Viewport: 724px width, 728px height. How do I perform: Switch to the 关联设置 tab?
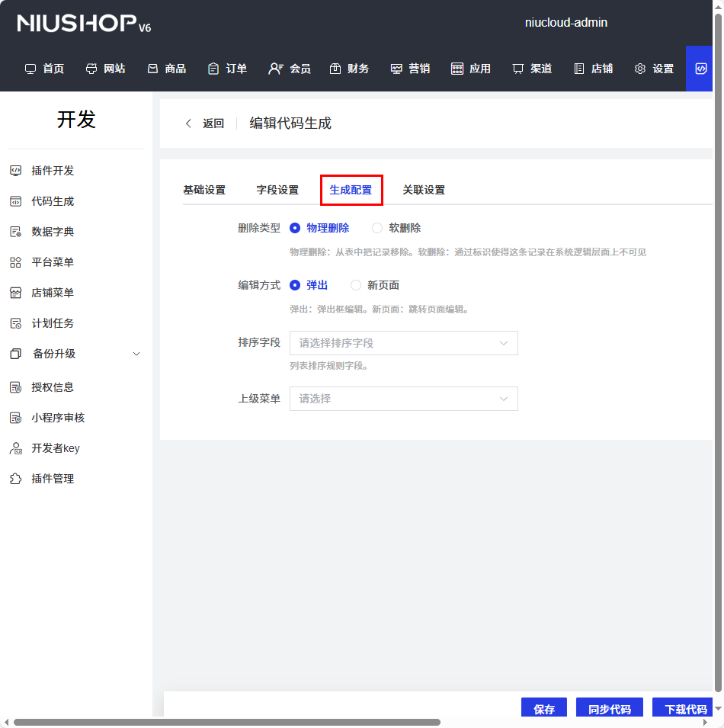pyautogui.click(x=424, y=190)
